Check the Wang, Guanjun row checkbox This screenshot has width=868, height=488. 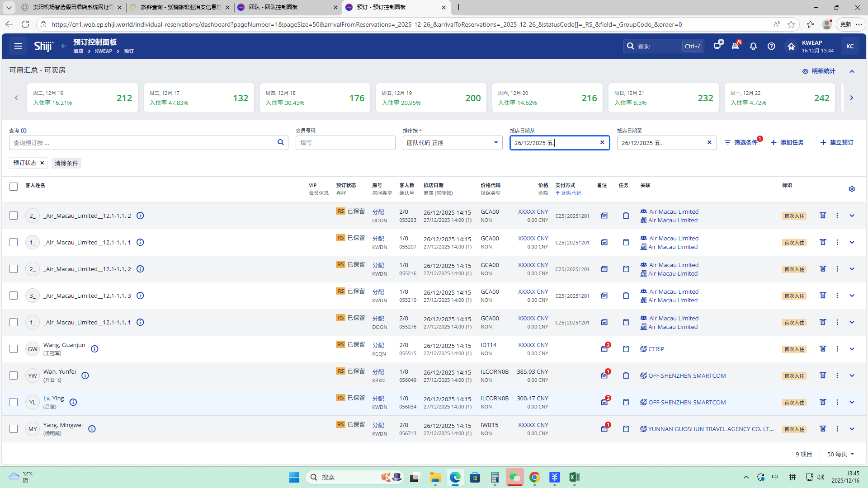tap(14, 349)
